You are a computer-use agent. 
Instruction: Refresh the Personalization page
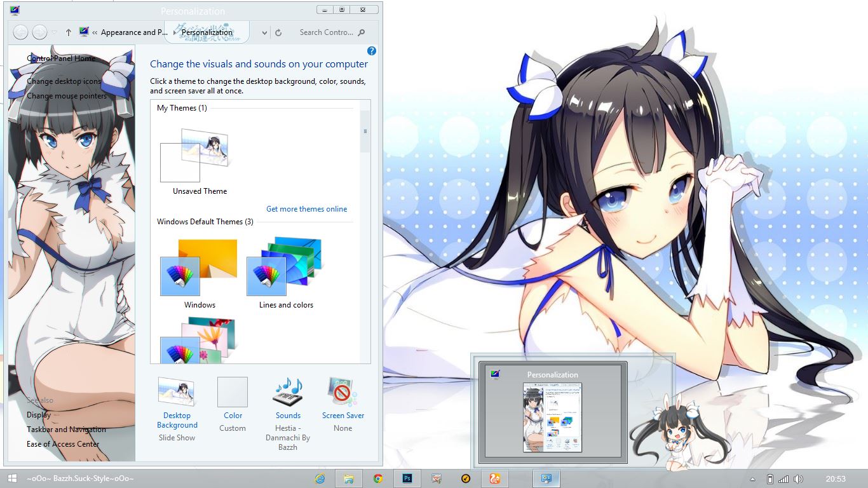point(278,32)
